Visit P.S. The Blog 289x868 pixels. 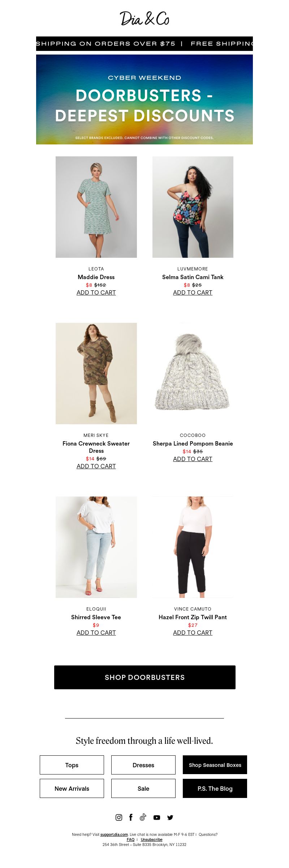[215, 788]
